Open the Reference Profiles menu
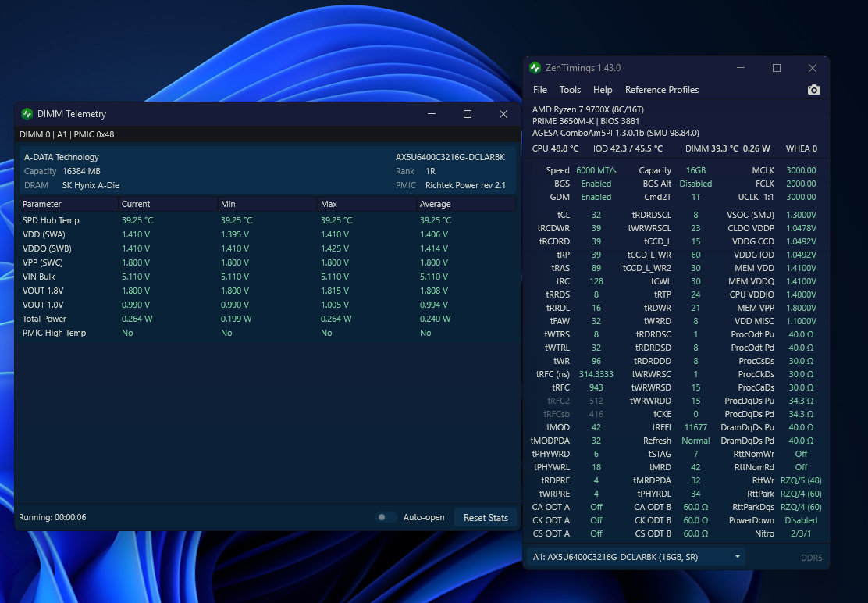The width and height of the screenshot is (868, 603). pos(661,90)
